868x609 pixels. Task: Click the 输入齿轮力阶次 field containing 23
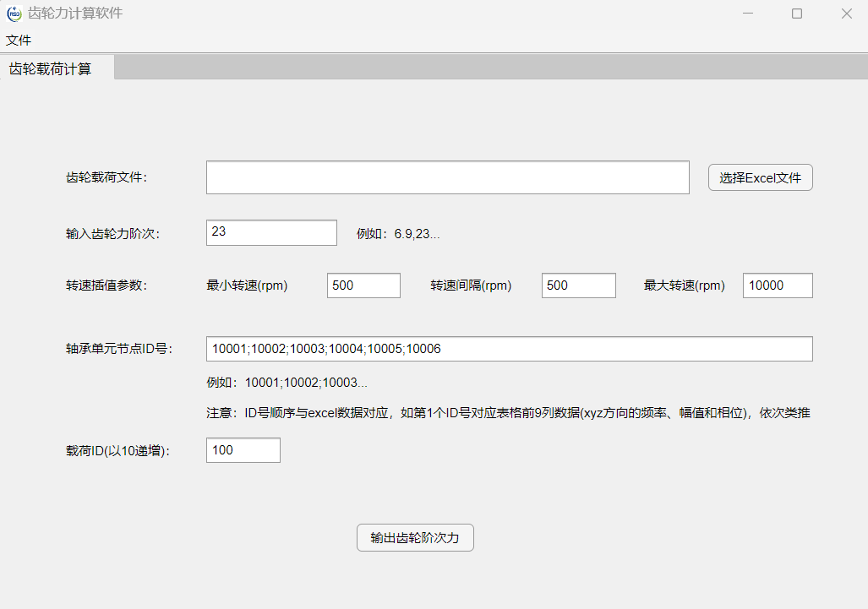pos(271,232)
